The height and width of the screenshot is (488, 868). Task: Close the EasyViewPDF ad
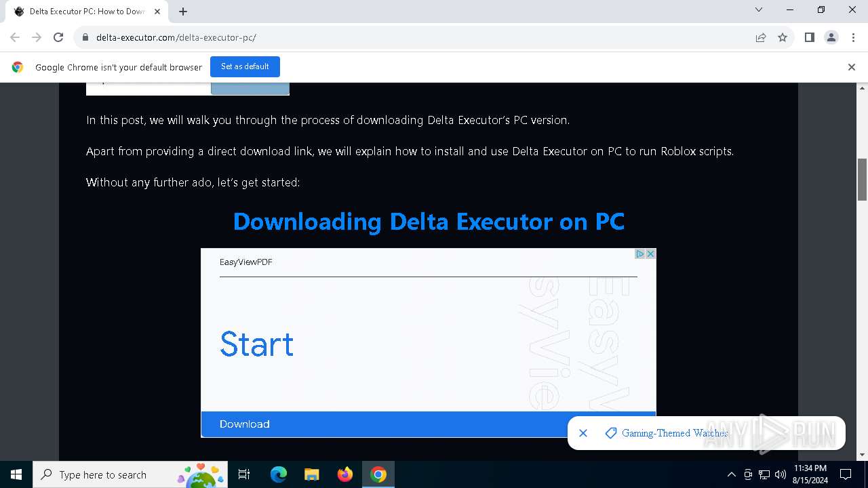coord(650,253)
